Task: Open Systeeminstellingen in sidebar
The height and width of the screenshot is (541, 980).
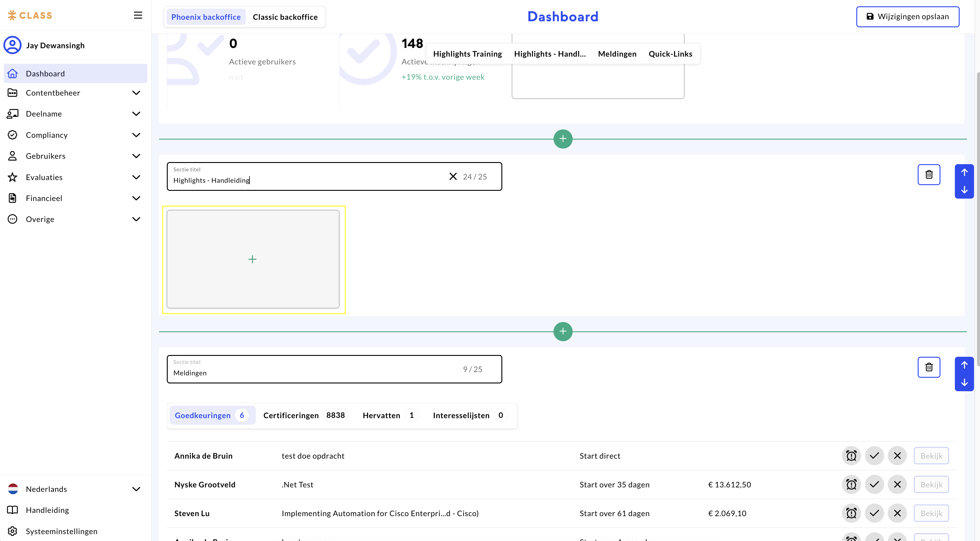Action: pyautogui.click(x=61, y=531)
